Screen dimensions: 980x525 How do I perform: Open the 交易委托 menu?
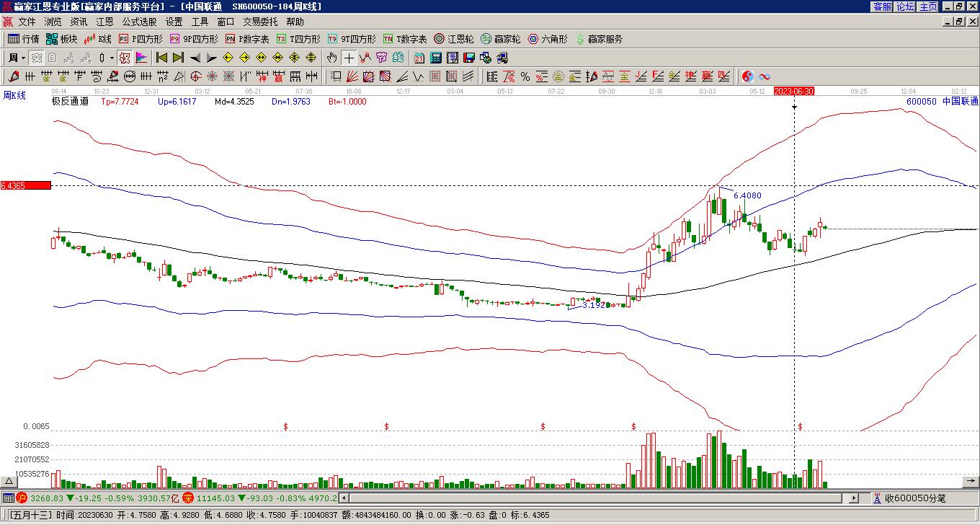tap(260, 22)
